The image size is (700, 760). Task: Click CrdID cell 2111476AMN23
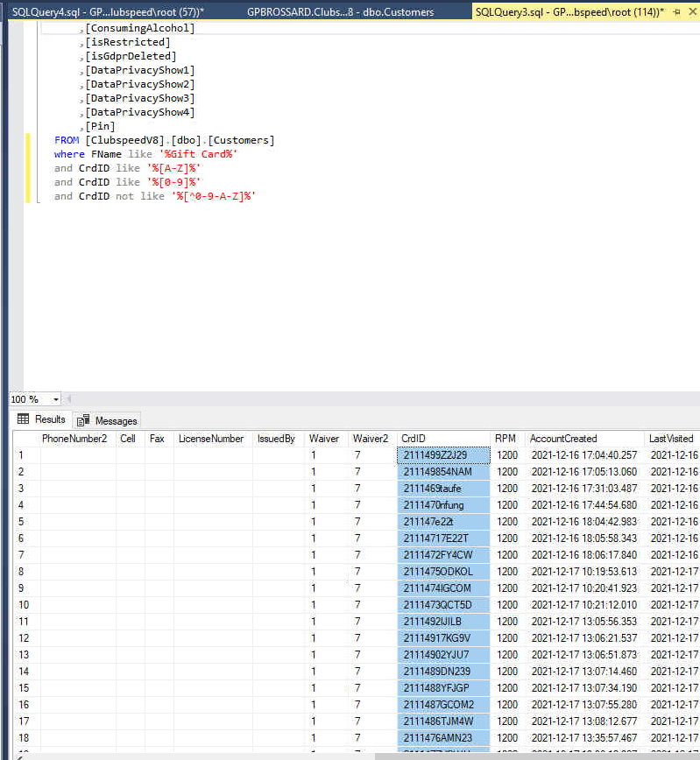(x=443, y=738)
